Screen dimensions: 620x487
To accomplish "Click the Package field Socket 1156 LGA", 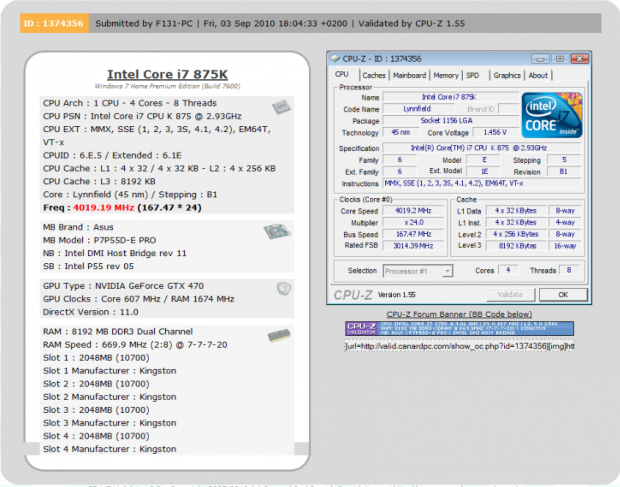I will [451, 121].
